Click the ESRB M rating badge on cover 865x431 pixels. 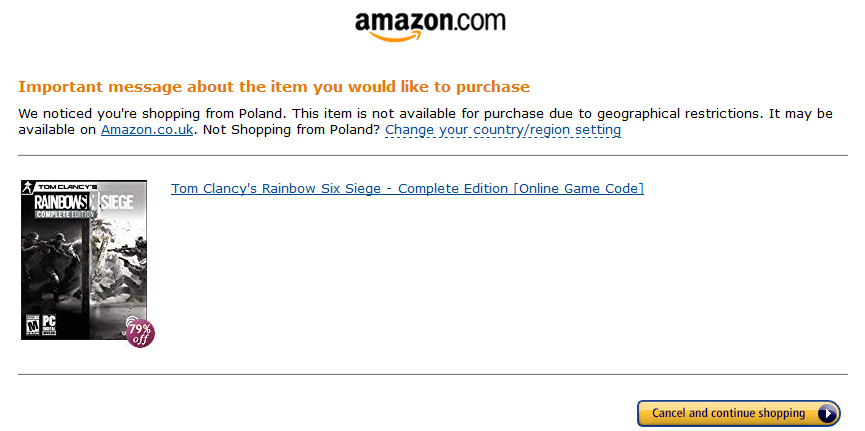(x=33, y=325)
